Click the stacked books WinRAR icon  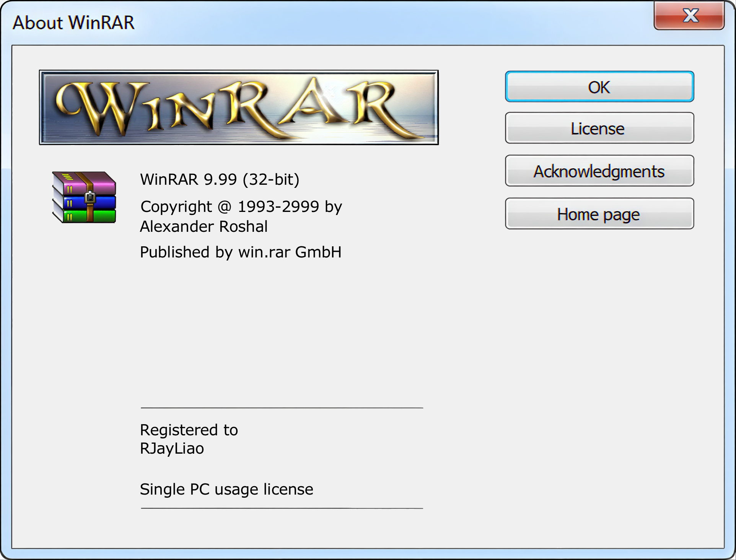[84, 197]
